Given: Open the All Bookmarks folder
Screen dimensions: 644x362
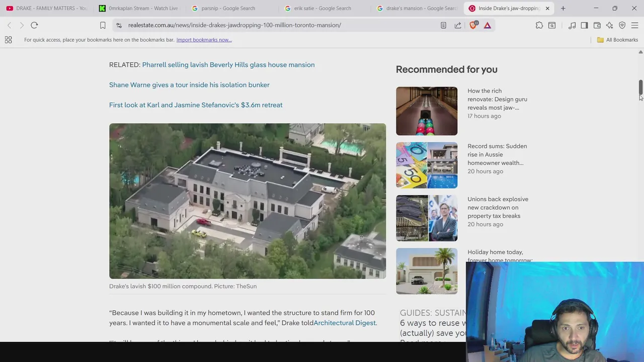Looking at the screenshot, I should 617,40.
